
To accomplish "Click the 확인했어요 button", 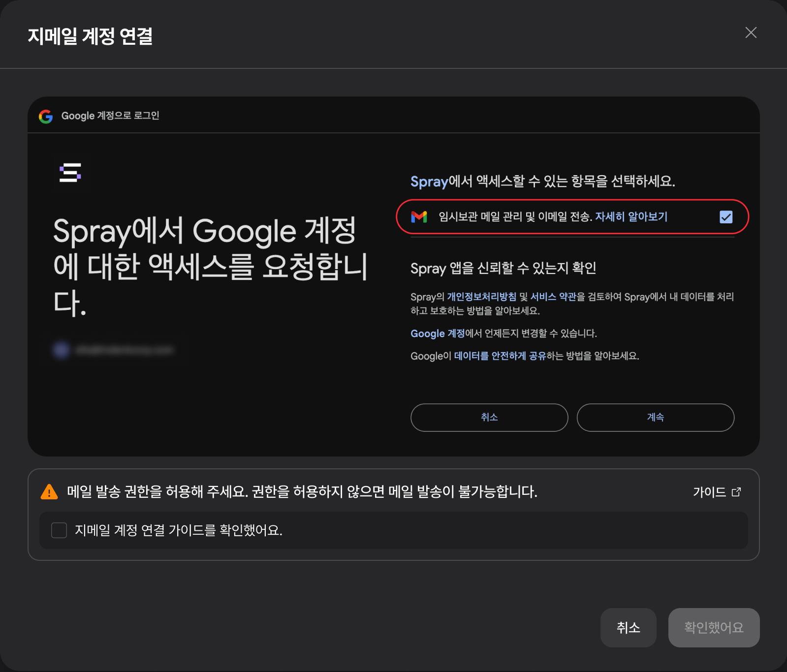I will 714,628.
